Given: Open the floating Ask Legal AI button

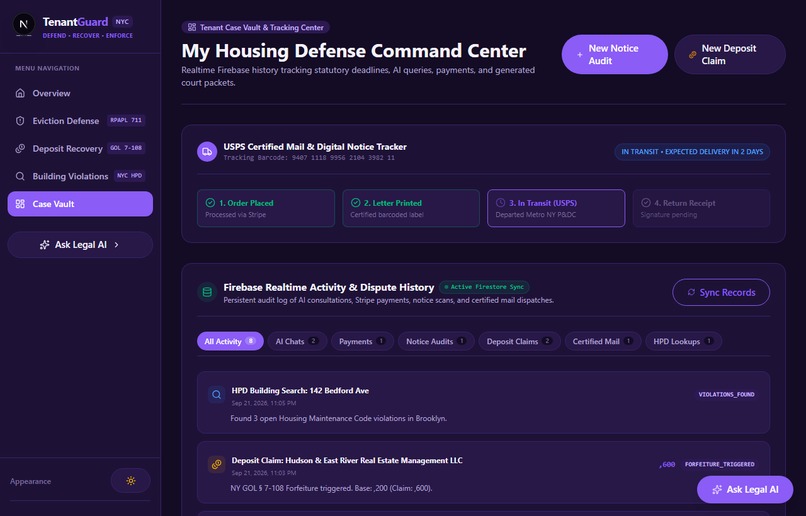Looking at the screenshot, I should click(x=745, y=490).
